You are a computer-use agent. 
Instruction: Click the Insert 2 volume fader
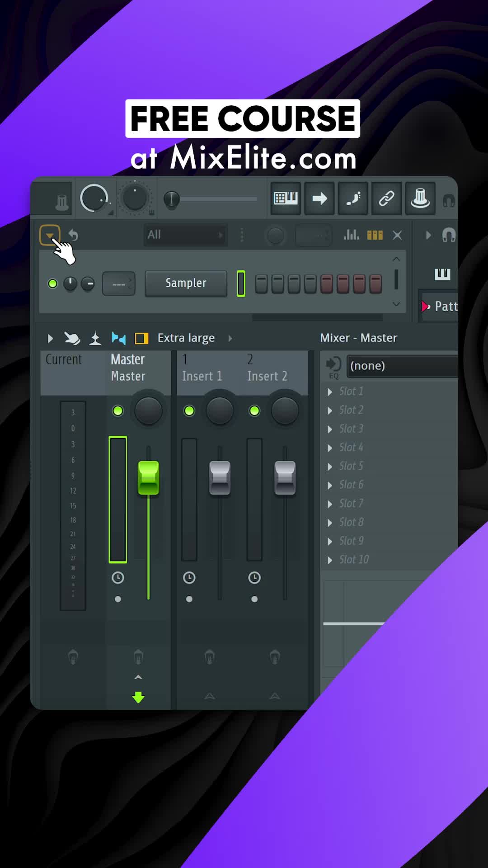pos(285,478)
